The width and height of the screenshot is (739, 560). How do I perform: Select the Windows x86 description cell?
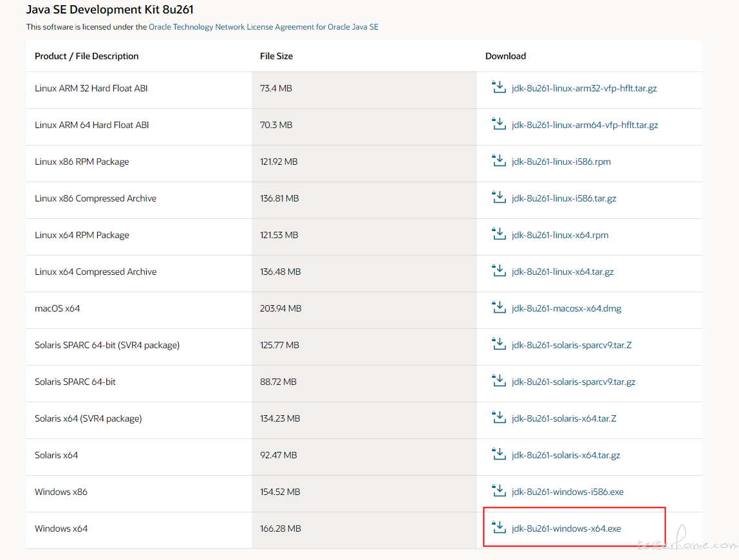point(139,494)
